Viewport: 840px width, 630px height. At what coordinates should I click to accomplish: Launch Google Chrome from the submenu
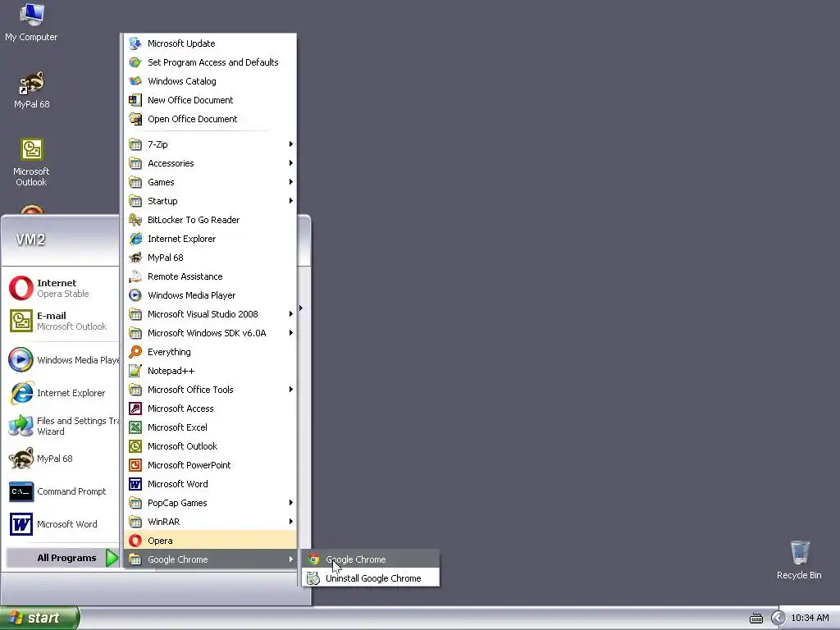(371, 559)
